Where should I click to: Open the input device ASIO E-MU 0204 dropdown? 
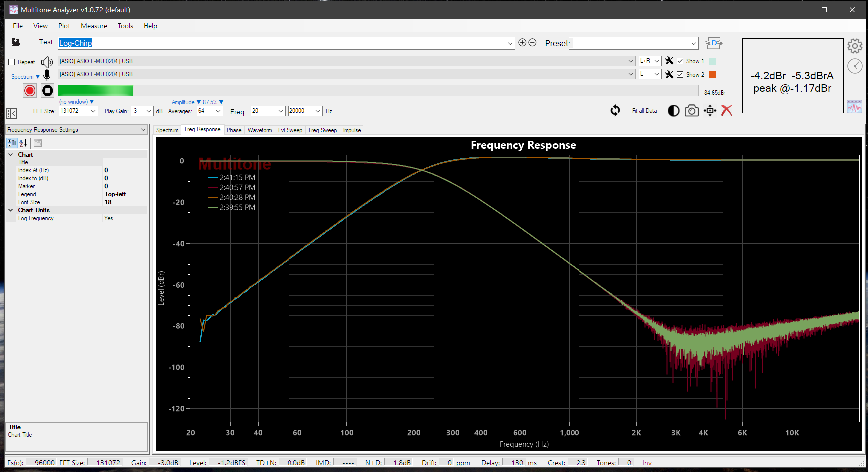[631, 74]
